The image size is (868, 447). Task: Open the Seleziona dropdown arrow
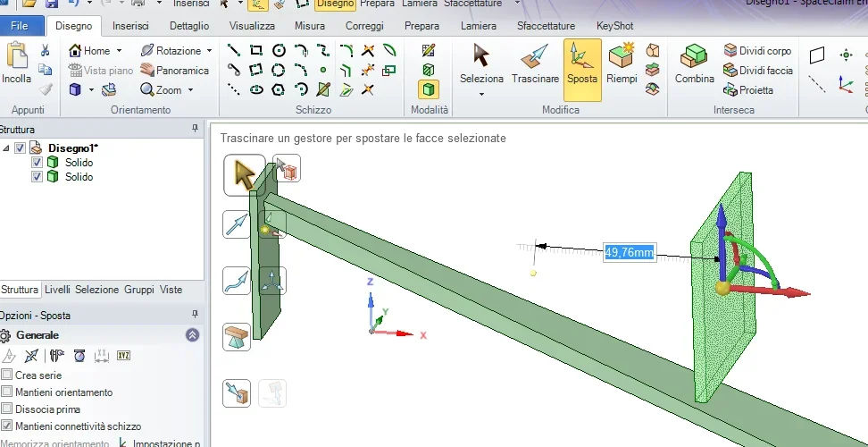[x=481, y=95]
